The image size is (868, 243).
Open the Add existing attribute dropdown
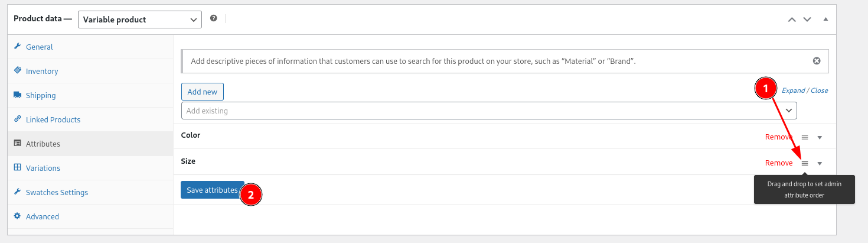point(489,111)
